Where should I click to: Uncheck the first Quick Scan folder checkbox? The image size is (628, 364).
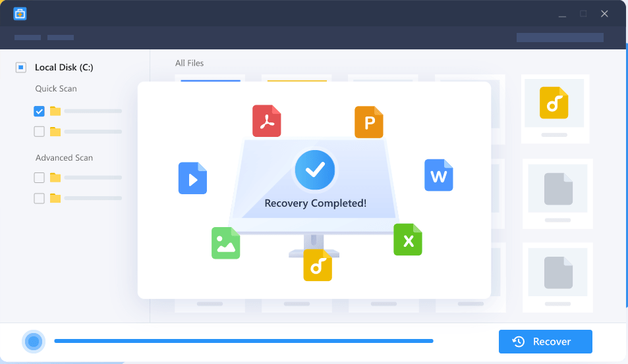tap(39, 111)
